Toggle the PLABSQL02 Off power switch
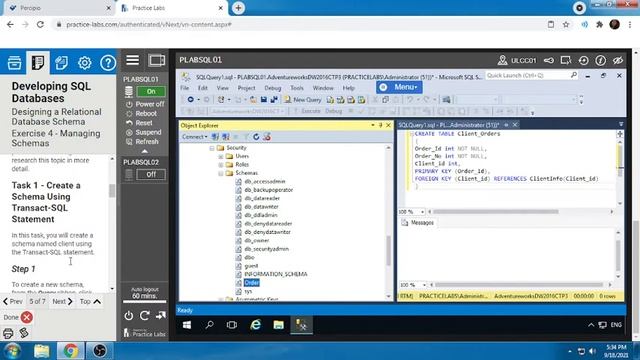 pos(151,174)
